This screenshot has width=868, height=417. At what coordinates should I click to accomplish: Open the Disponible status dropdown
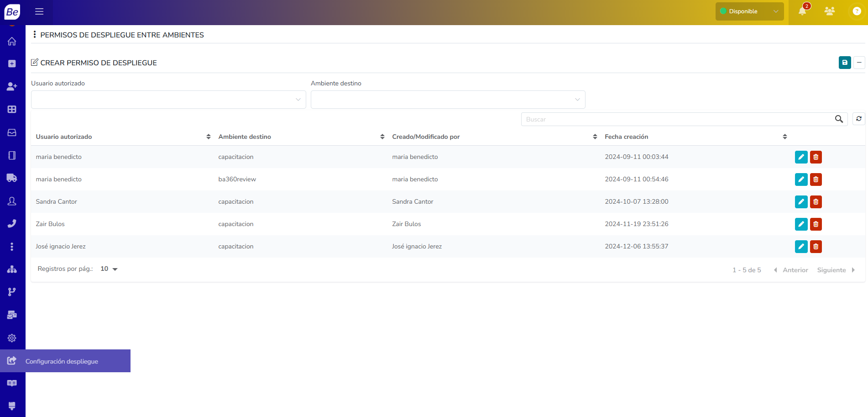(x=749, y=11)
